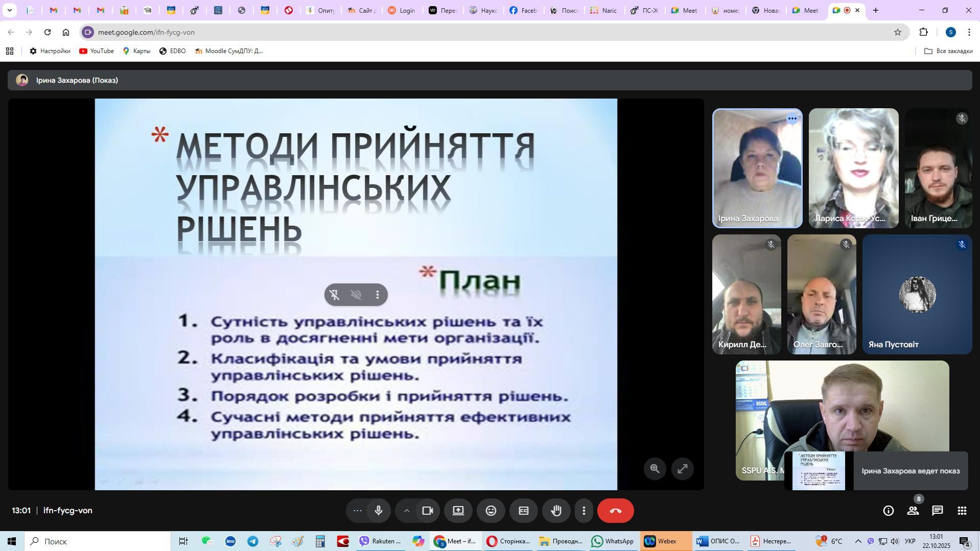Open the emoji reactions icon

pos(491,511)
